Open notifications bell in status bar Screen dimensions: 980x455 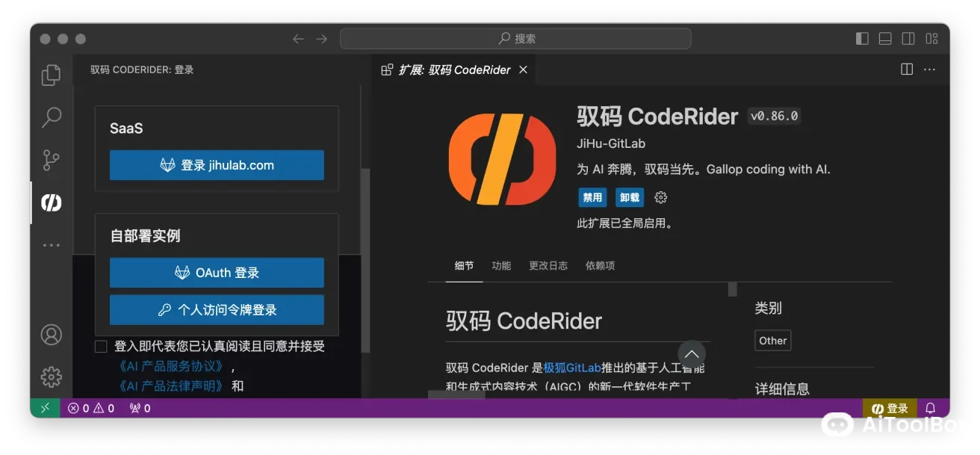click(x=931, y=408)
